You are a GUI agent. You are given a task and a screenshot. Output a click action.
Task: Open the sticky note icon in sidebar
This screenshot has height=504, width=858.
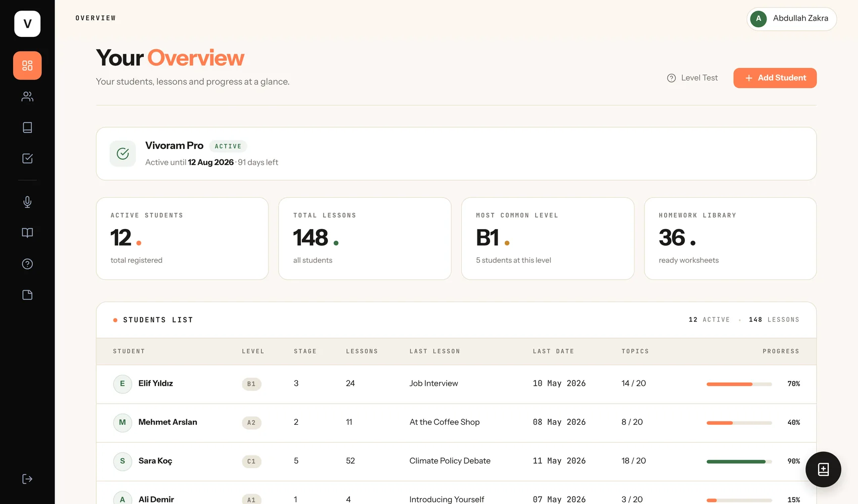click(27, 295)
